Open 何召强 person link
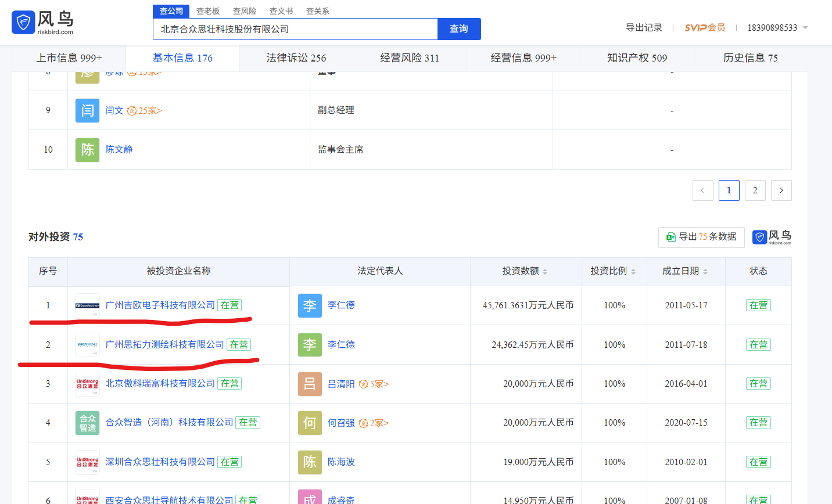Viewport: 832px width, 504px height. coord(341,423)
